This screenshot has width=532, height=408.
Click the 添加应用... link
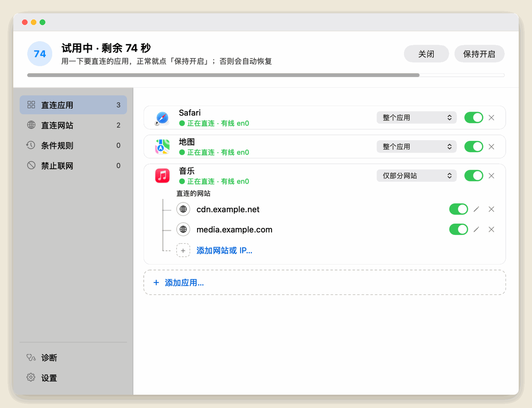[184, 283]
